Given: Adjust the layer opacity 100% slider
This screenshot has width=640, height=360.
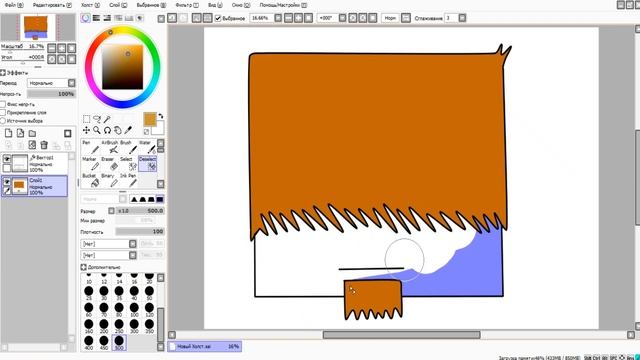Looking at the screenshot, I should 51,94.
